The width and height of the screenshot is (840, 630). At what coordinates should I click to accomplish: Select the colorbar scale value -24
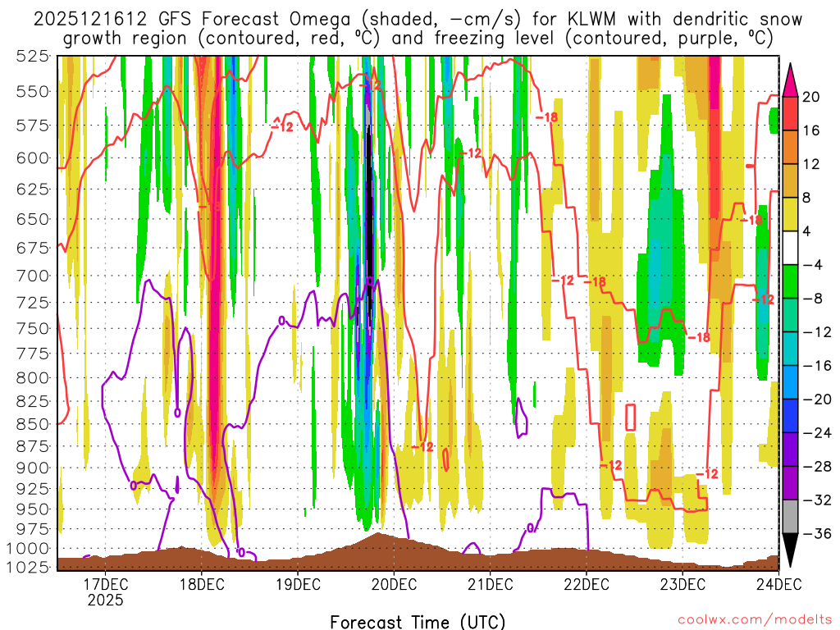(817, 433)
